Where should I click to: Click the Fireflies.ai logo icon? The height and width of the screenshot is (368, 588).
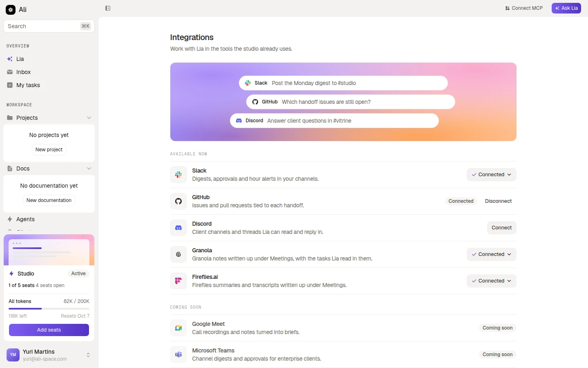coord(178,281)
